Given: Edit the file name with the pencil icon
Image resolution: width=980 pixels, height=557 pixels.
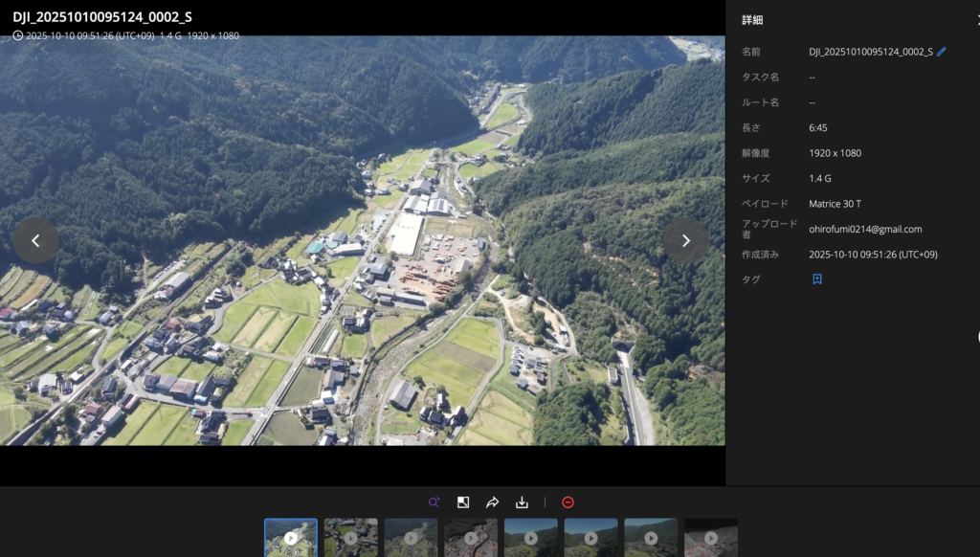Looking at the screenshot, I should tap(942, 52).
